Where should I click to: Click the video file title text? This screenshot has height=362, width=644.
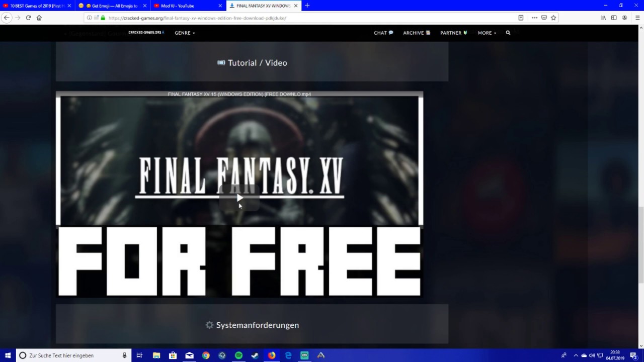239,94
